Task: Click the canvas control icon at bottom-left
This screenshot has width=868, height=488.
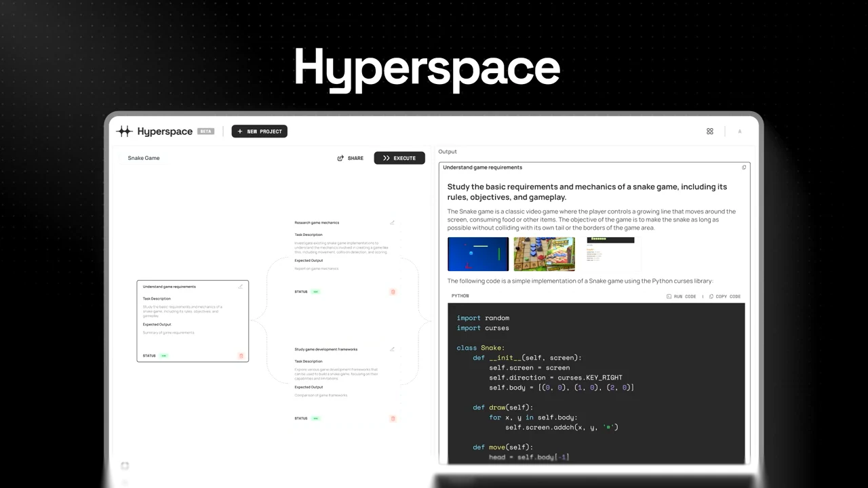Action: [x=125, y=466]
